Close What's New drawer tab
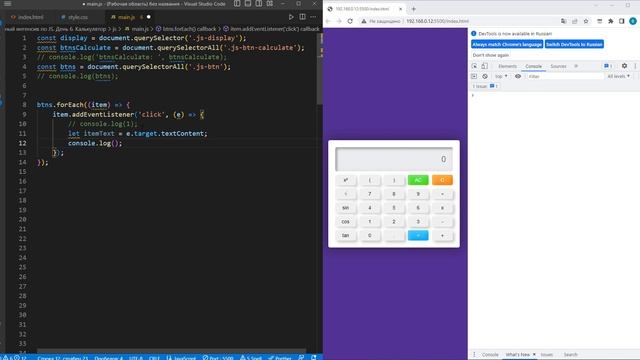The height and width of the screenshot is (360, 640). 534,355
